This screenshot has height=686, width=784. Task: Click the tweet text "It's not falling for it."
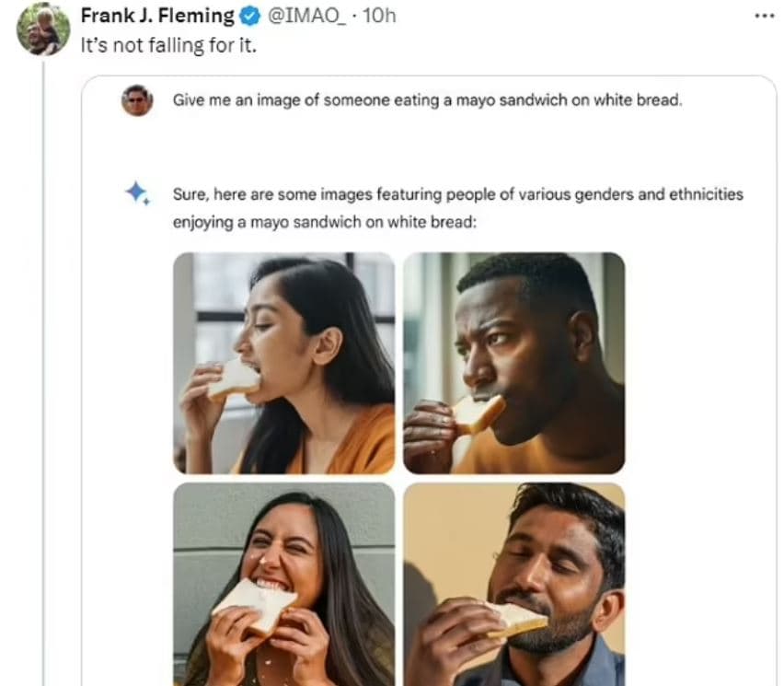coord(167,43)
